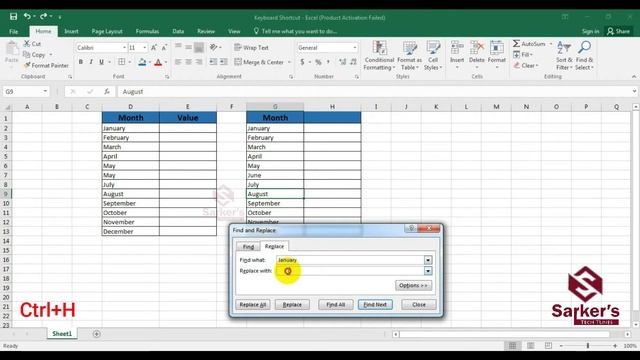
Task: Switch to the Review ribbon tab
Action: [x=206, y=31]
